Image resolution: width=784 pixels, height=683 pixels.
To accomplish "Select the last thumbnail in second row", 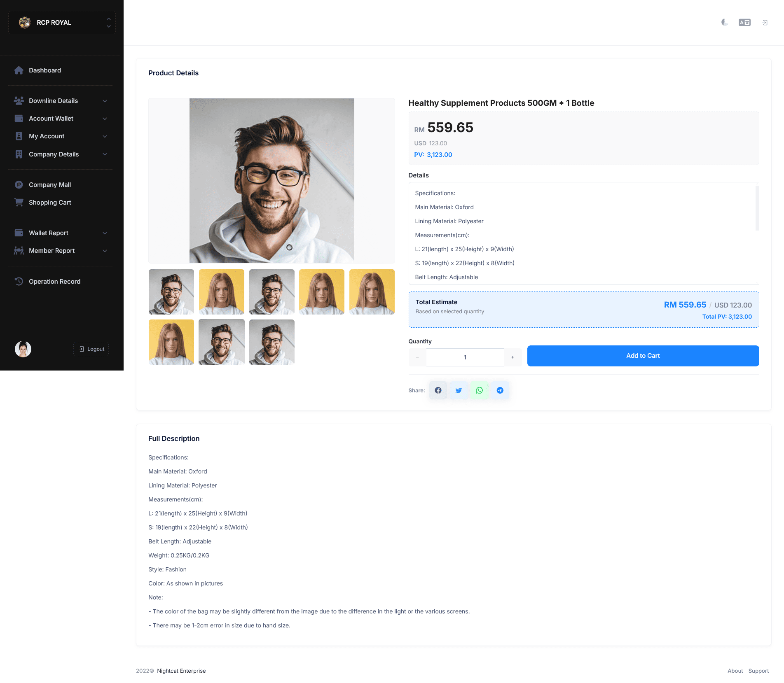I will 272,342.
